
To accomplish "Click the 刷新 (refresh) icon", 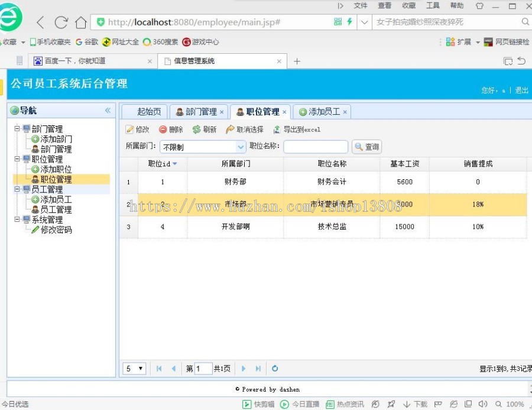I will coord(203,129).
